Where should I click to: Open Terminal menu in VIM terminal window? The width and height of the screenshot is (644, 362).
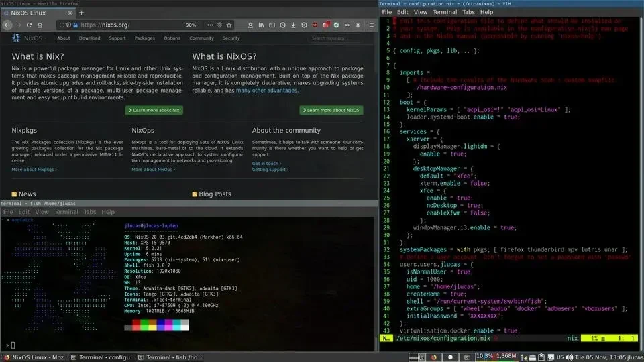pyautogui.click(x=445, y=12)
